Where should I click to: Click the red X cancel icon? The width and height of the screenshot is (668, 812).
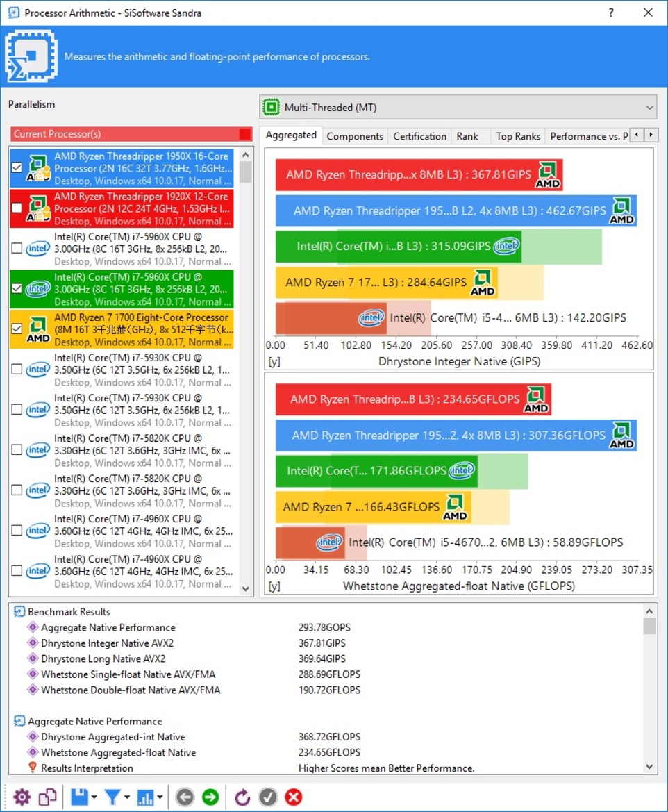point(294,797)
